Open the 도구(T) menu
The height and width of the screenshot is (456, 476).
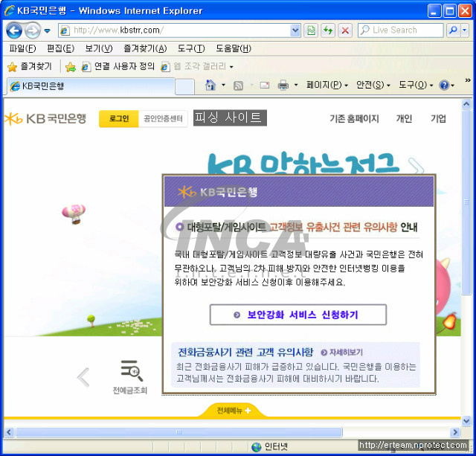tap(191, 48)
